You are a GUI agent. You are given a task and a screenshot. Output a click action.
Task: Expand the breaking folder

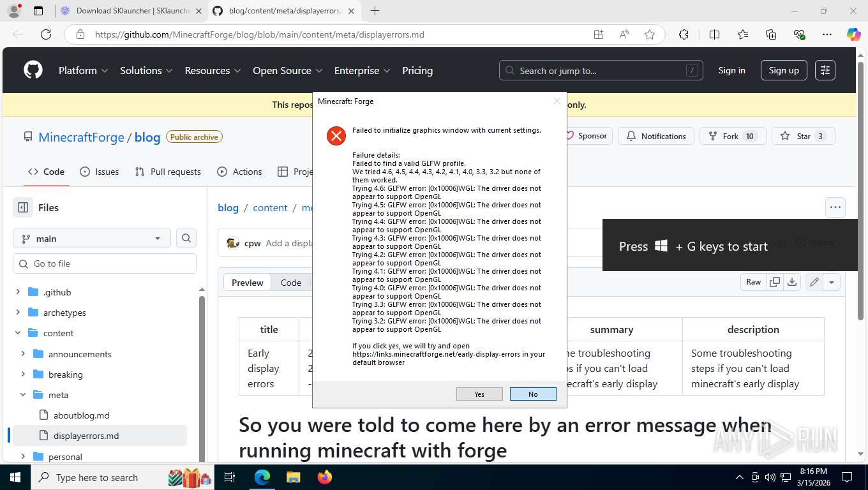[23, 375]
